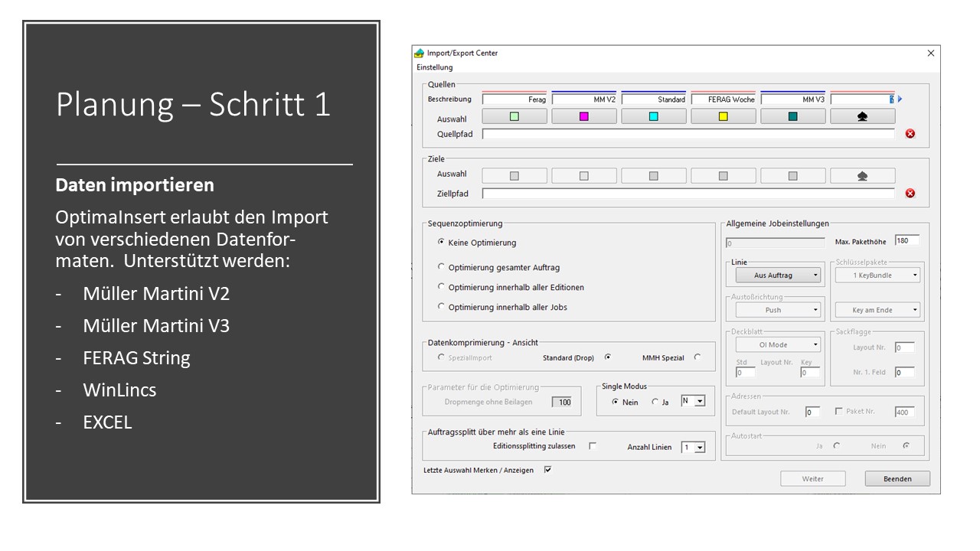This screenshot has width=980, height=551.
Task: Toggle Editionssplitting zulassen checkbox
Action: pyautogui.click(x=593, y=446)
